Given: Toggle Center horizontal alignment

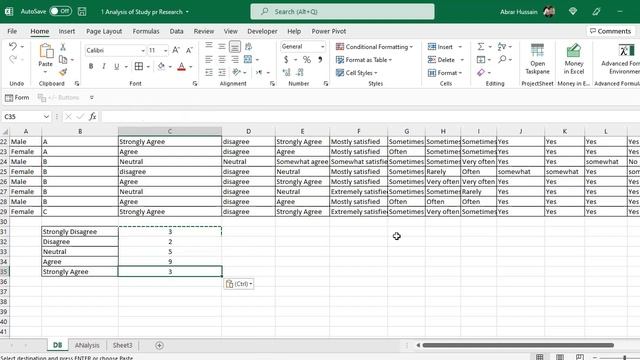Looking at the screenshot, I should 222,60.
